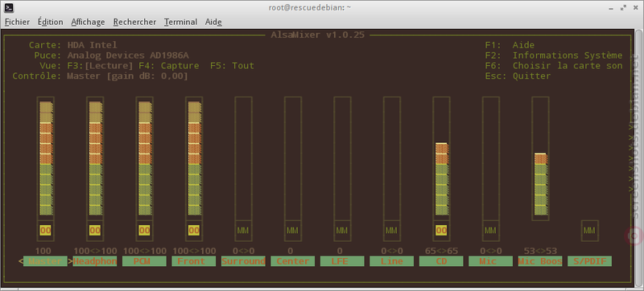Open the Fichier menu
The image size is (644, 291).
tap(17, 22)
